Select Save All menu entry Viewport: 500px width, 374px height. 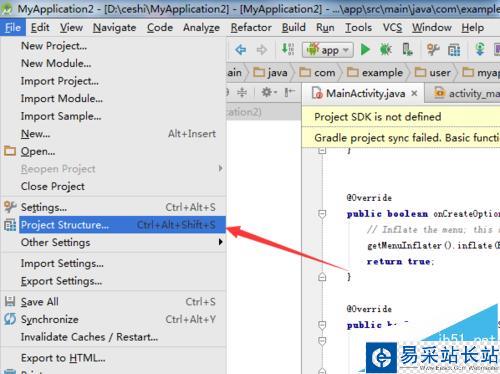[x=113, y=302]
